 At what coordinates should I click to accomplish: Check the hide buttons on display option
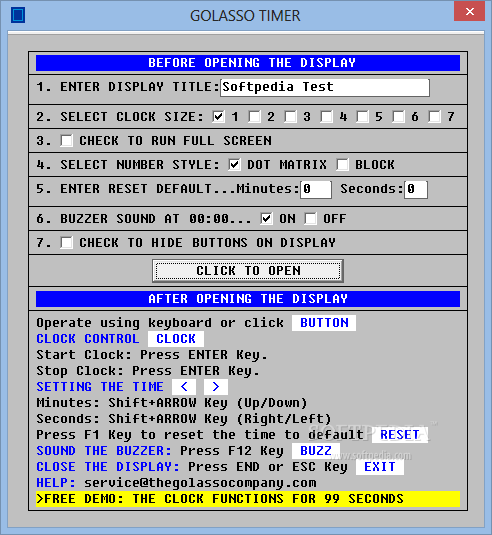tap(67, 243)
